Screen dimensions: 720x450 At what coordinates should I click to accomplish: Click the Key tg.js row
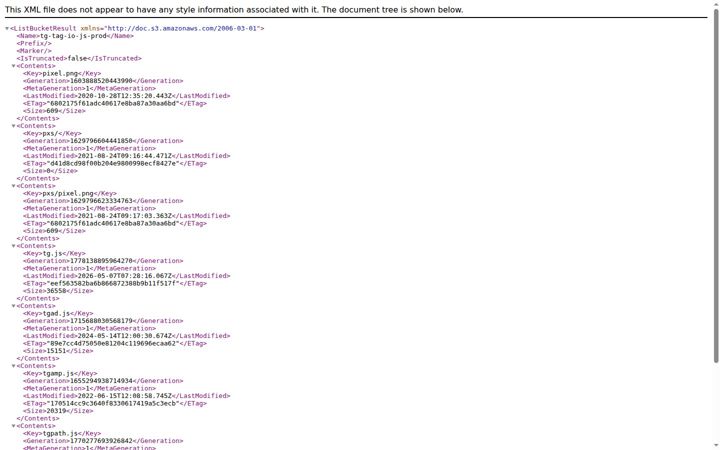54,253
